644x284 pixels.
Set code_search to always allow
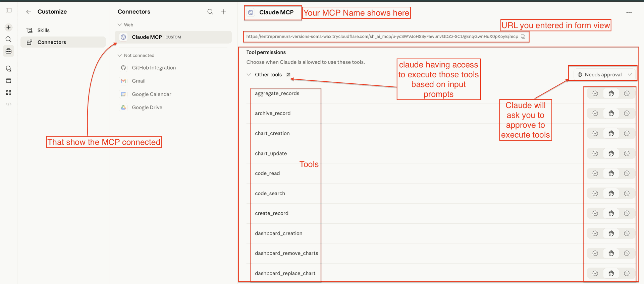(595, 193)
